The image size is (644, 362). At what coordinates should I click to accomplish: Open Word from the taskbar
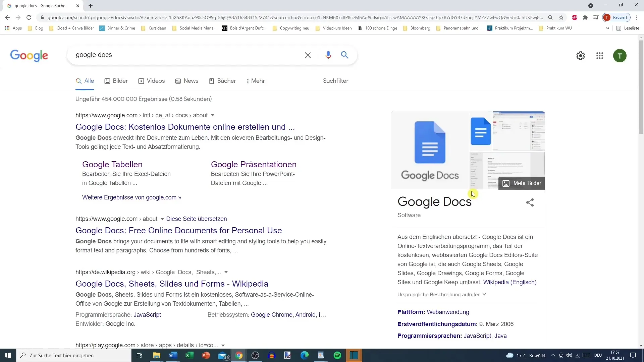coord(173,355)
